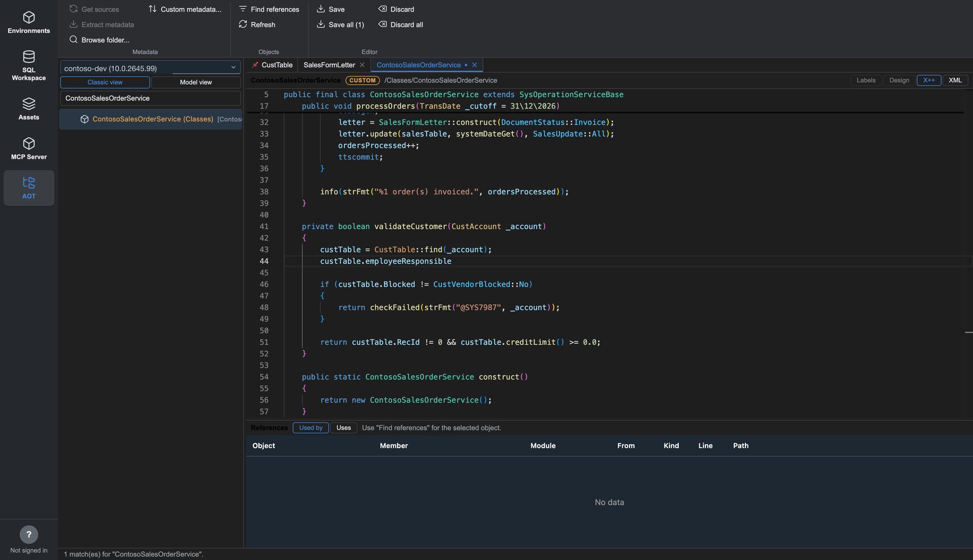Click Discard all
The image size is (973, 560).
point(401,24)
